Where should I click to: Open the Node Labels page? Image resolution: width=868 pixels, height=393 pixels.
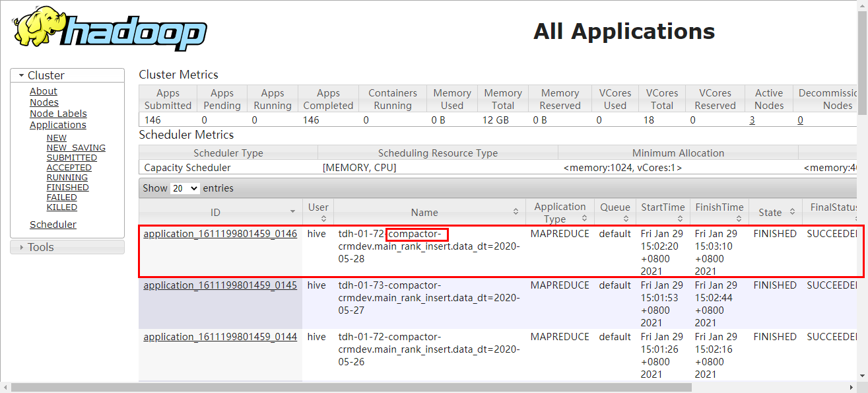pyautogui.click(x=58, y=113)
